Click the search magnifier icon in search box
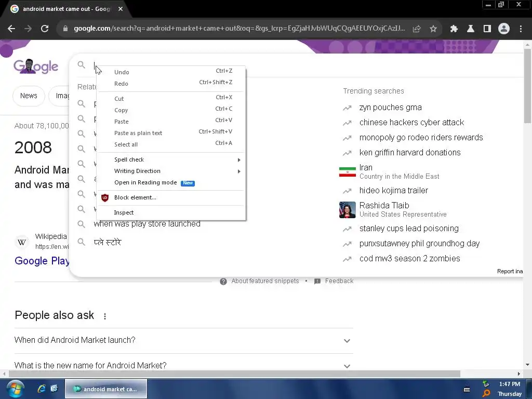Viewport: 532px width, 399px height. (81, 64)
